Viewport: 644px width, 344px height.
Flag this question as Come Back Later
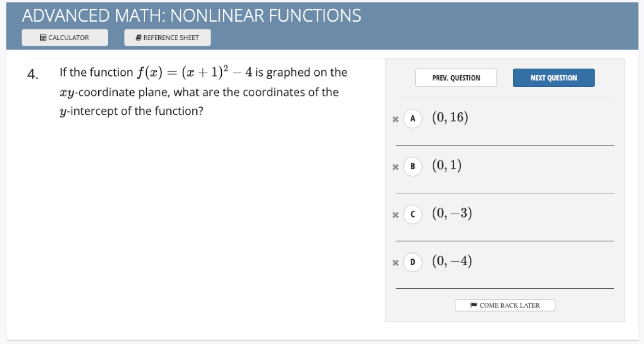pyautogui.click(x=505, y=305)
